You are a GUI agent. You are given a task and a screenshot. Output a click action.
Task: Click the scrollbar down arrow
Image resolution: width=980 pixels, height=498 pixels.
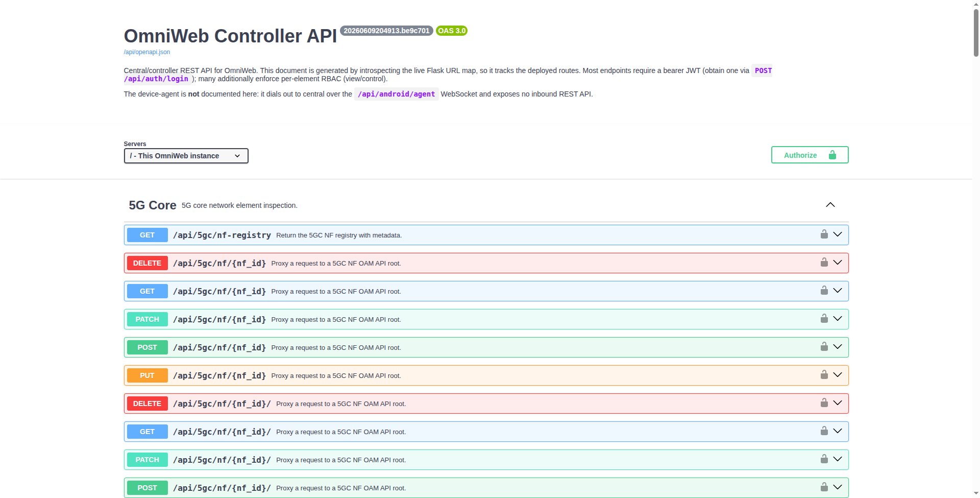pyautogui.click(x=976, y=494)
